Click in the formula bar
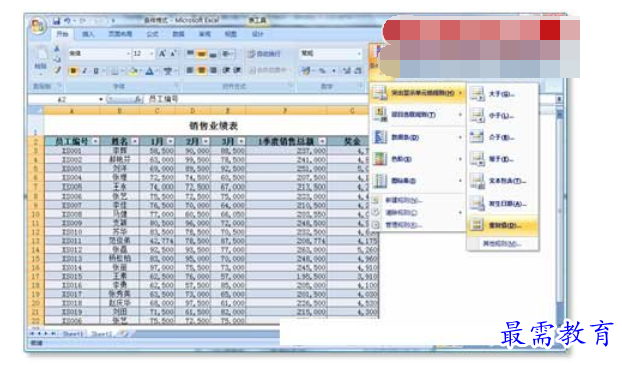 coord(257,99)
